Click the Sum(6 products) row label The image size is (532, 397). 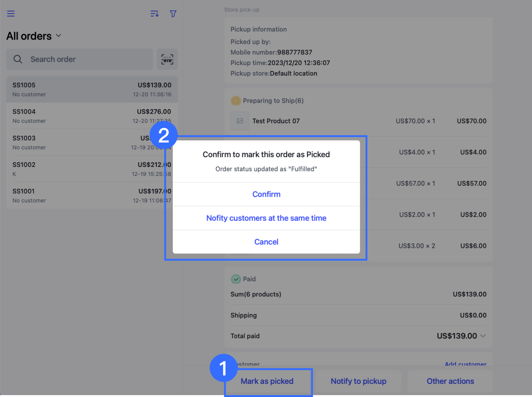pyautogui.click(x=256, y=294)
